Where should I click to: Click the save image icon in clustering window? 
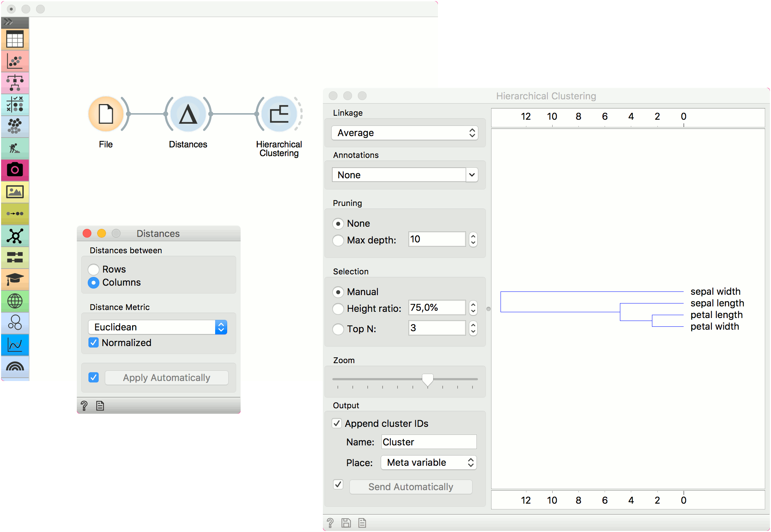pyautogui.click(x=346, y=523)
